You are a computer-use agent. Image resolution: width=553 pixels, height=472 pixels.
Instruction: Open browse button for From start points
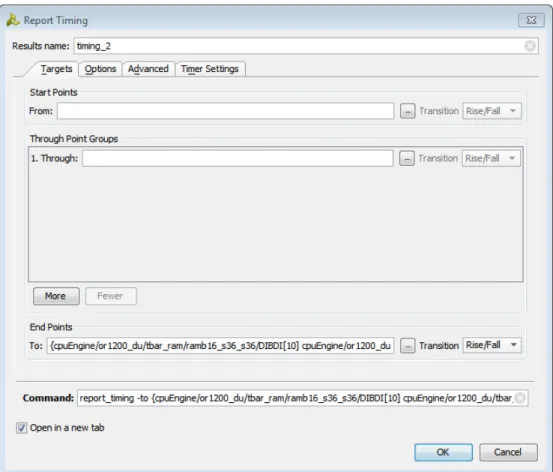click(x=408, y=111)
